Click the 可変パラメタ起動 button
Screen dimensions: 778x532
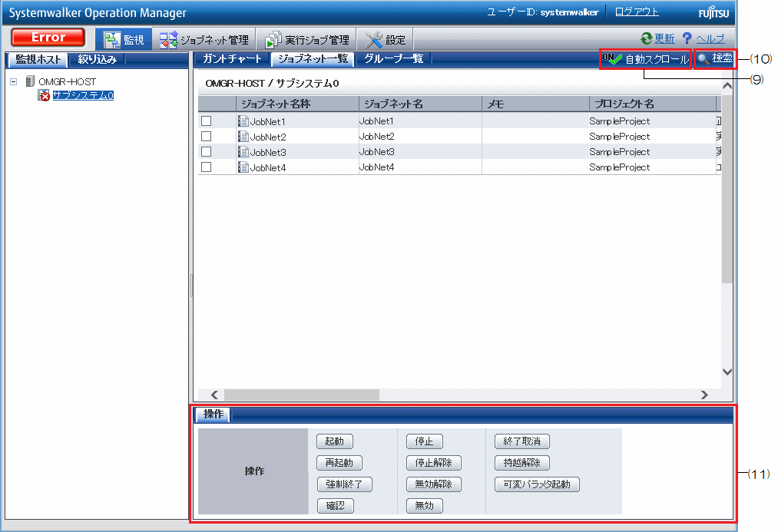[537, 484]
